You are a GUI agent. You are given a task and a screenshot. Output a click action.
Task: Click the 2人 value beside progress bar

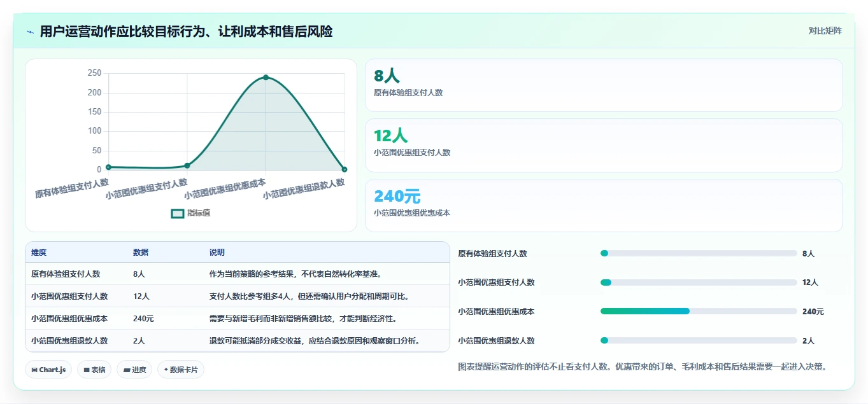tap(808, 340)
